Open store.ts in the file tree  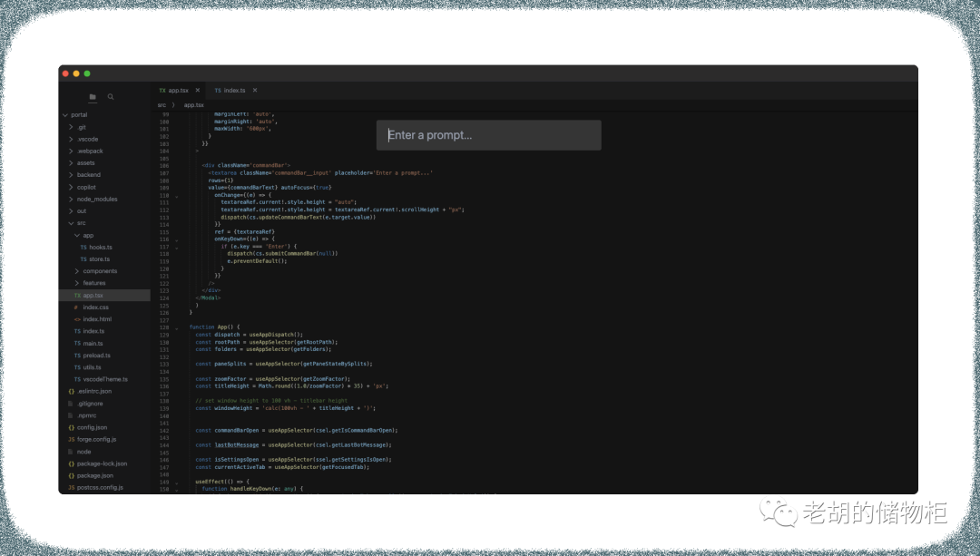coord(100,259)
